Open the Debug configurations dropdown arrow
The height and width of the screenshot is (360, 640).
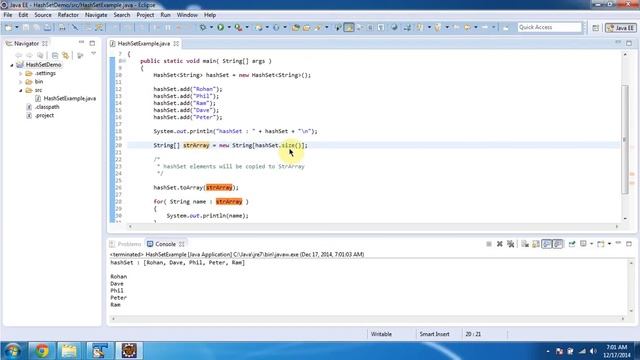[x=211, y=27]
